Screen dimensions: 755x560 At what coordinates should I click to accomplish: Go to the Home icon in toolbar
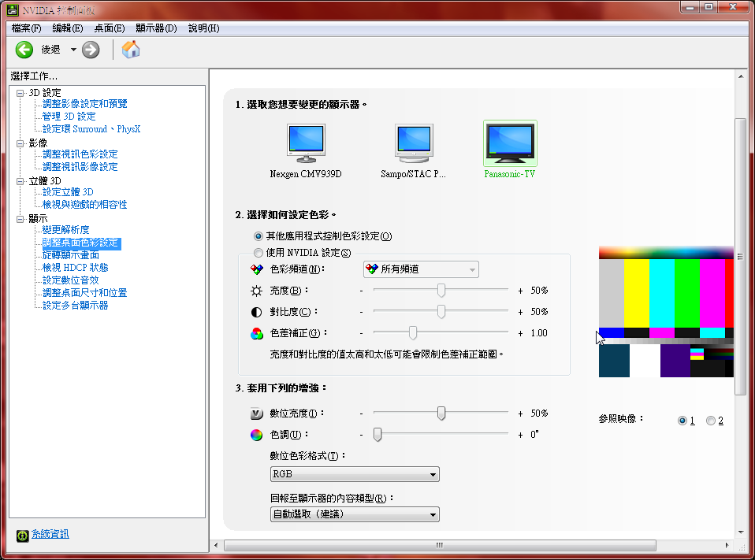click(x=131, y=50)
